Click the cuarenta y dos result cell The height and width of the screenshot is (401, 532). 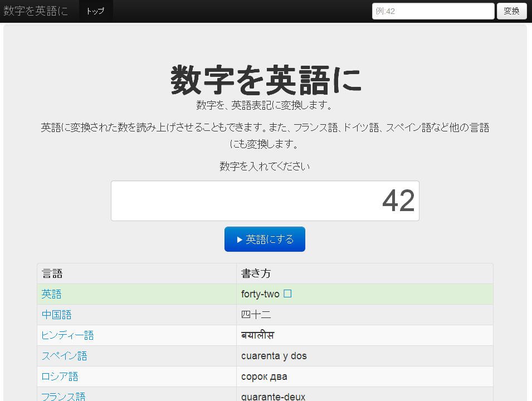click(x=365, y=356)
